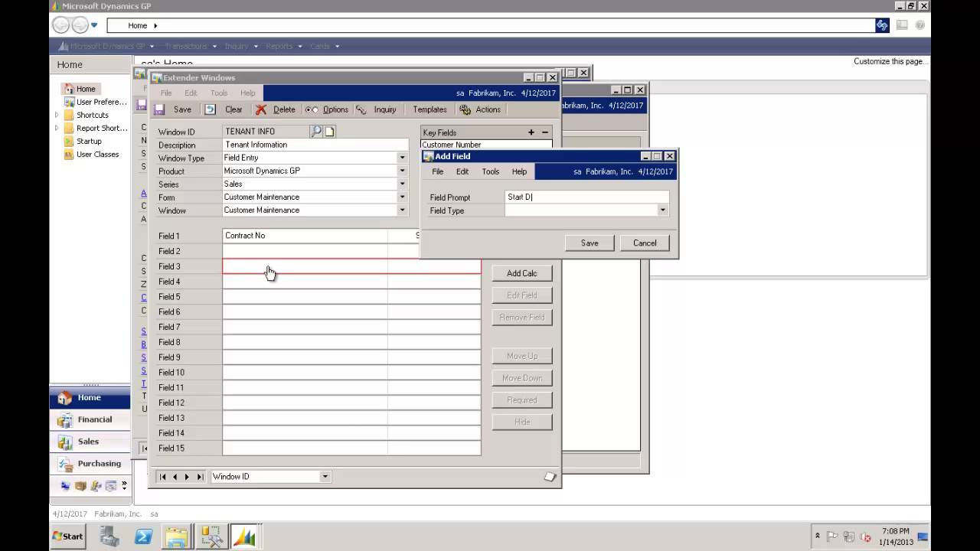This screenshot has height=551, width=980.
Task: Open the Window Type dropdown
Action: (x=402, y=158)
